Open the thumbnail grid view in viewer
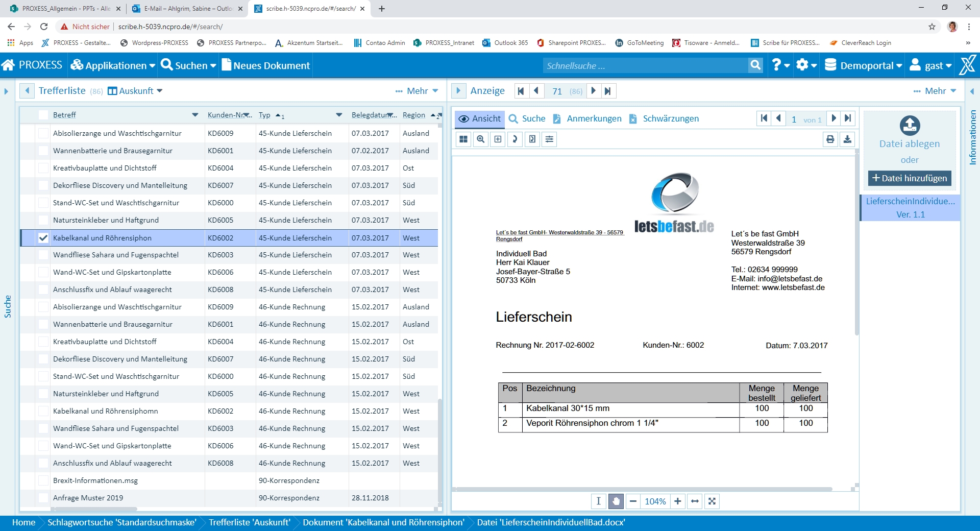 pyautogui.click(x=463, y=139)
